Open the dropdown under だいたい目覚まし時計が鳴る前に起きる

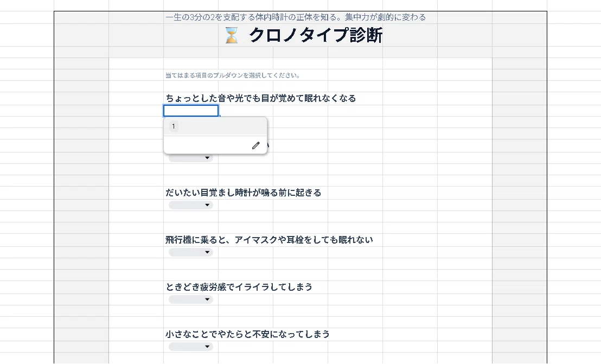point(191,205)
